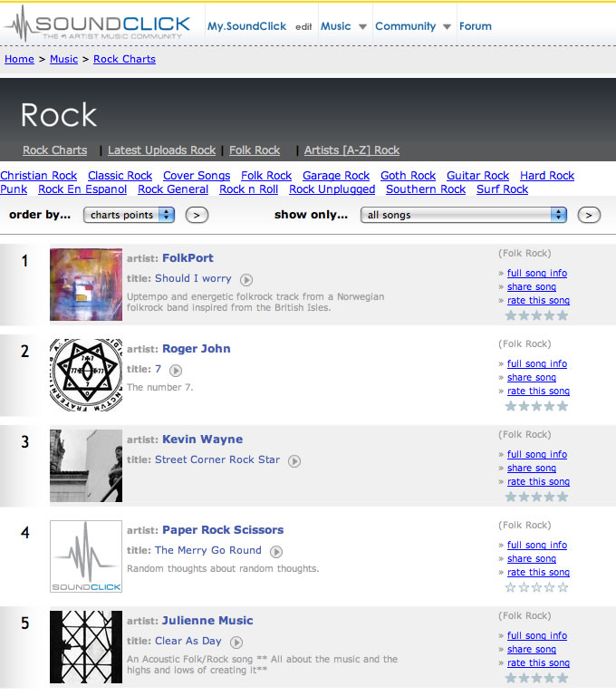Apply the show only filter arrow button
The image size is (616, 696).
589,216
